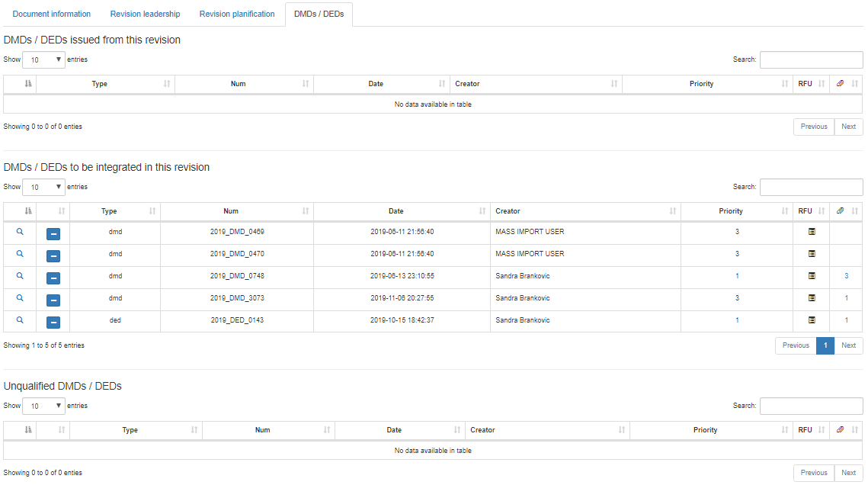The height and width of the screenshot is (485, 868).
Task: Sort issued DMDs table by attachment column
Action: click(x=847, y=84)
